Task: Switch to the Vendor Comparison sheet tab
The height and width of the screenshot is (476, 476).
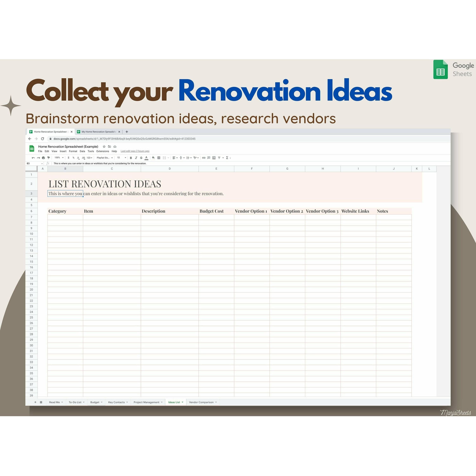Action: click(203, 402)
